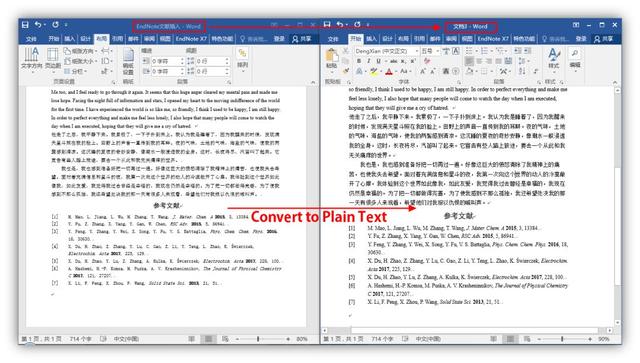Undo in the right Word window
This screenshot has width=640, height=363.
pos(340,24)
